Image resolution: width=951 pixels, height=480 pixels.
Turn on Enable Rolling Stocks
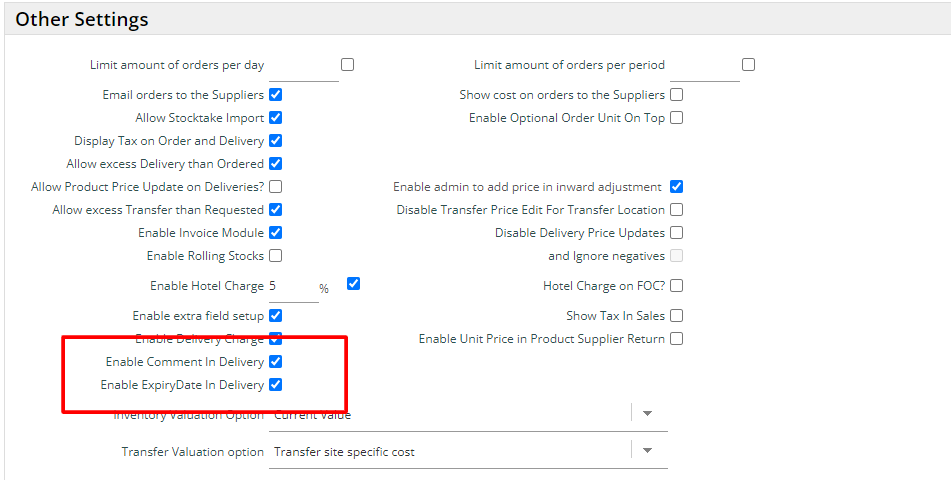pos(275,256)
